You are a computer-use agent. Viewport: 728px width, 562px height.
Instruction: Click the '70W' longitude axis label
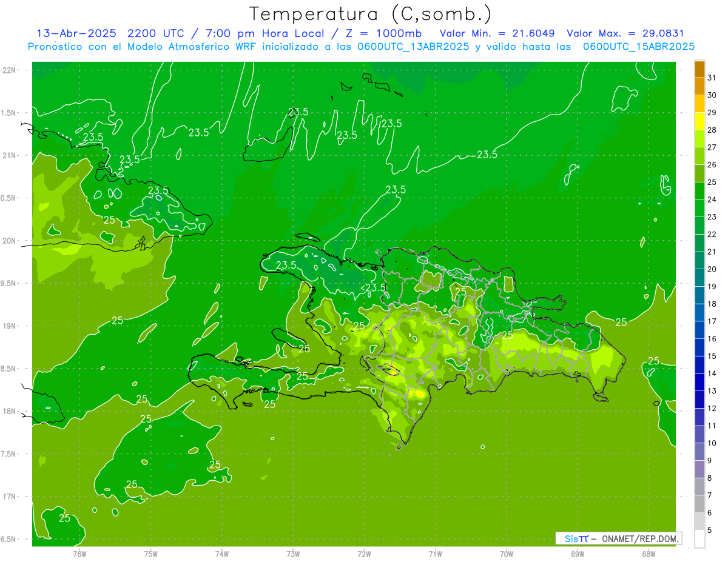507,554
